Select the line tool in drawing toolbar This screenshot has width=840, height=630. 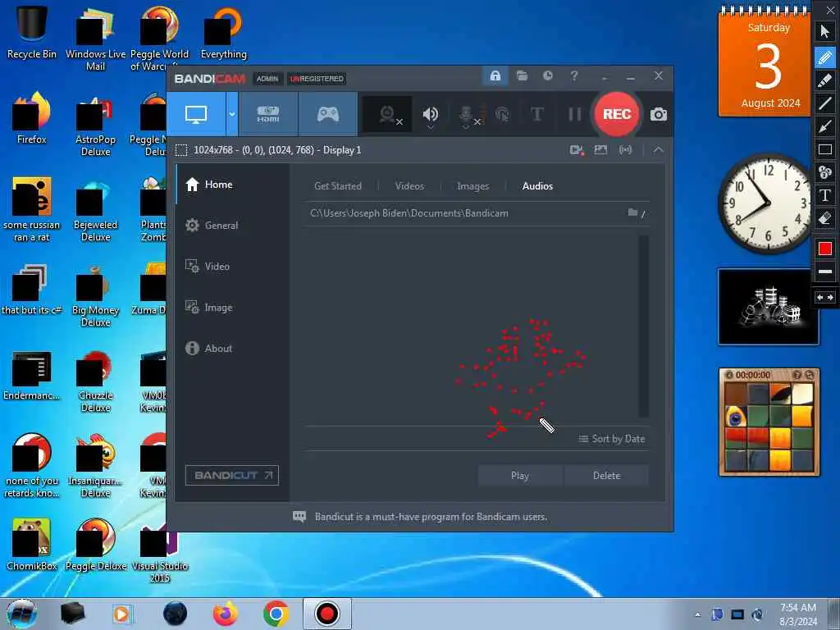(825, 103)
